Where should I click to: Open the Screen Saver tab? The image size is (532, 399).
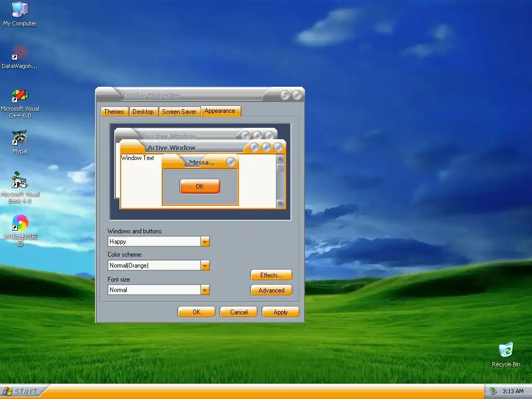(179, 112)
